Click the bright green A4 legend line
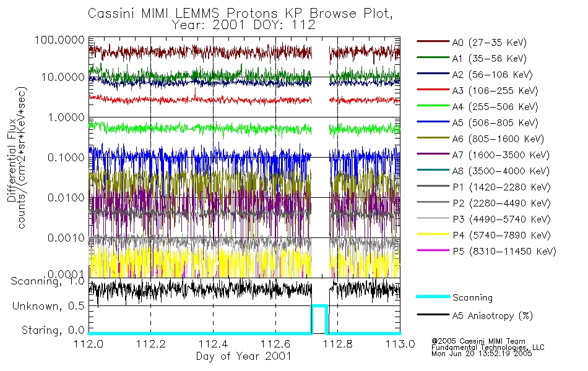This screenshot has width=588, height=371. (433, 106)
